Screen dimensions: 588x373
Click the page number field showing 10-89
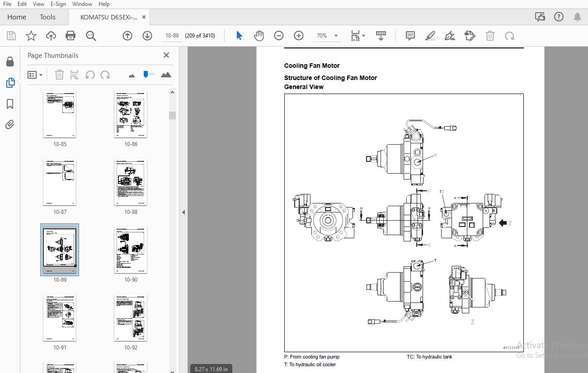pyautogui.click(x=172, y=36)
